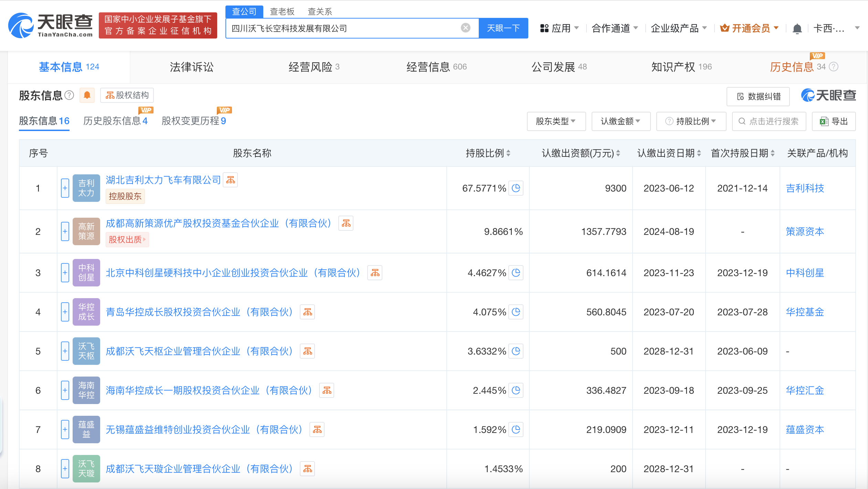Click the question mark beside 历史信息

pyautogui.click(x=833, y=67)
